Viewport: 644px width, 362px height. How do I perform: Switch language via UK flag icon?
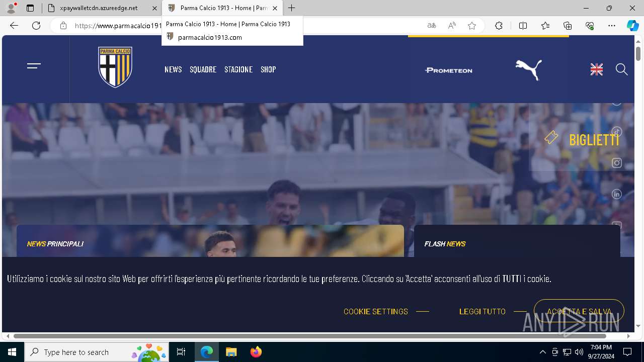(597, 70)
